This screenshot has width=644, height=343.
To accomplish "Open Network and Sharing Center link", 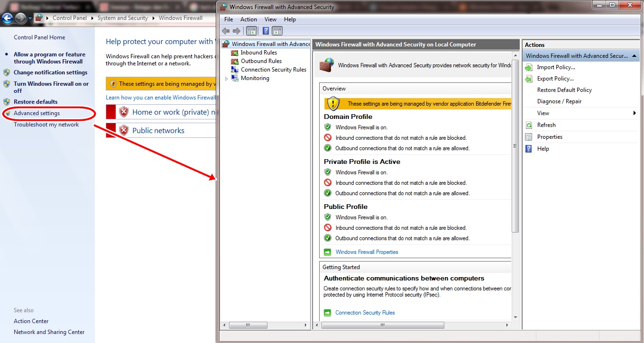I will click(49, 332).
